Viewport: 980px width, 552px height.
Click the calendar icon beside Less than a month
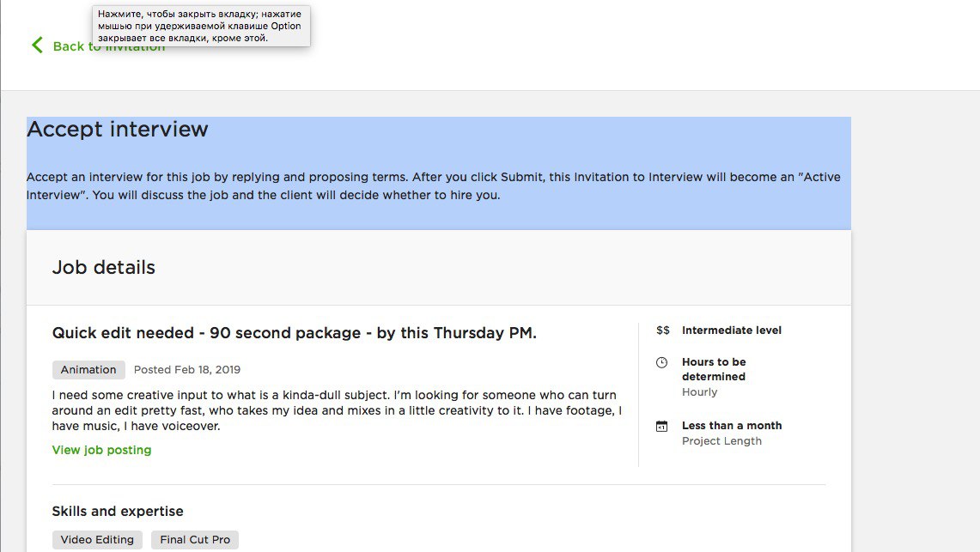coord(662,427)
